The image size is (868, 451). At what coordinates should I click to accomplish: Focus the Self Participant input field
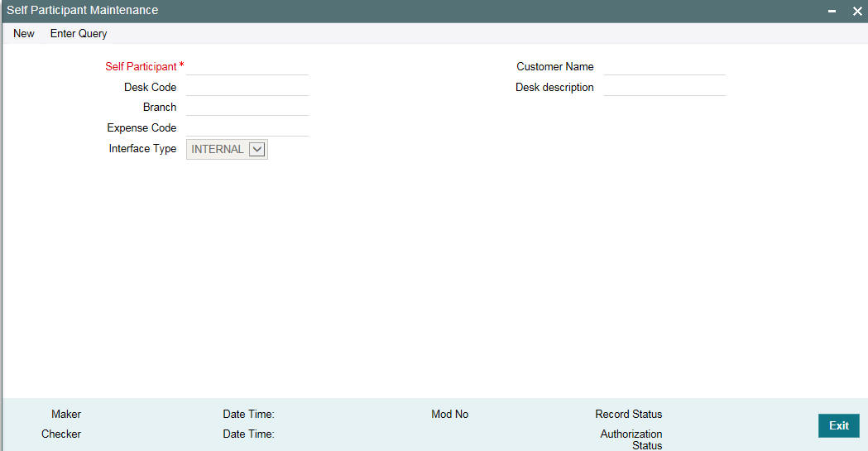tap(247, 67)
